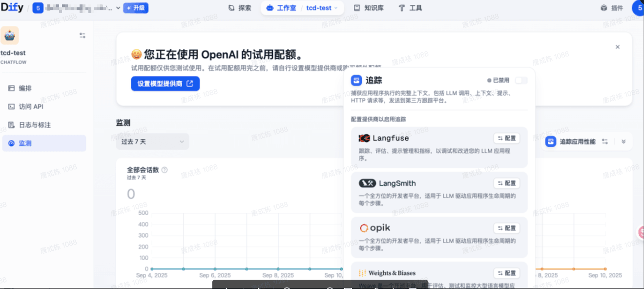644x289 pixels.
Task: Go to the 工作室 studio tab
Action: point(282,8)
